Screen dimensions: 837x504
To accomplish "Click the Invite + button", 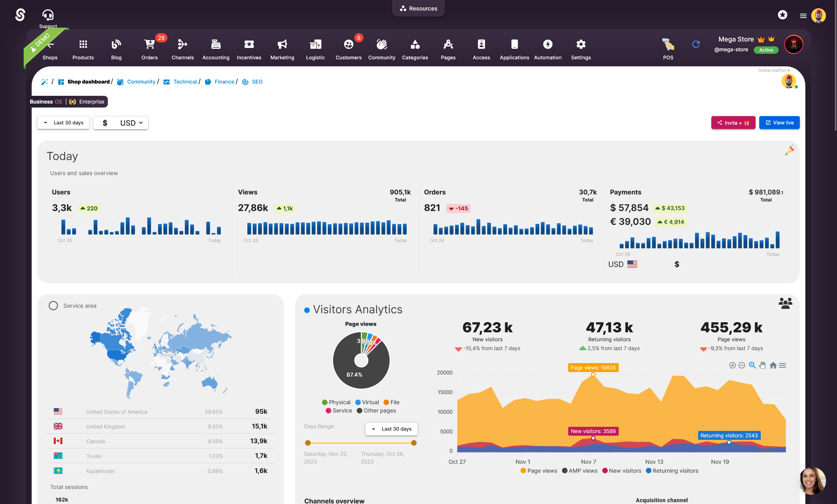I will point(733,123).
